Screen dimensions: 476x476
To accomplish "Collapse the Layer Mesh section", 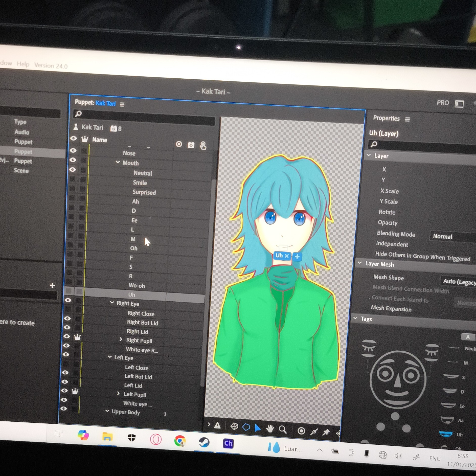I will coord(360,263).
